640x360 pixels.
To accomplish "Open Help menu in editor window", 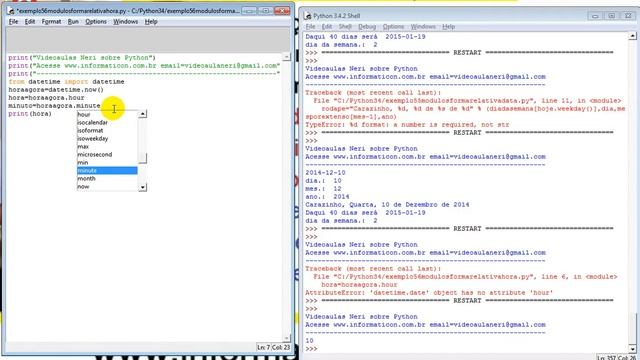I will pos(151,22).
